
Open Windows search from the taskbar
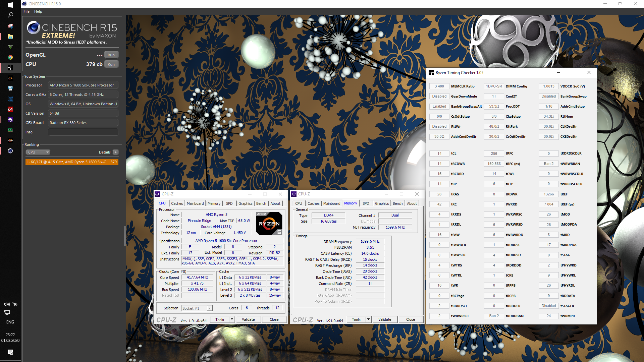pos(10,15)
